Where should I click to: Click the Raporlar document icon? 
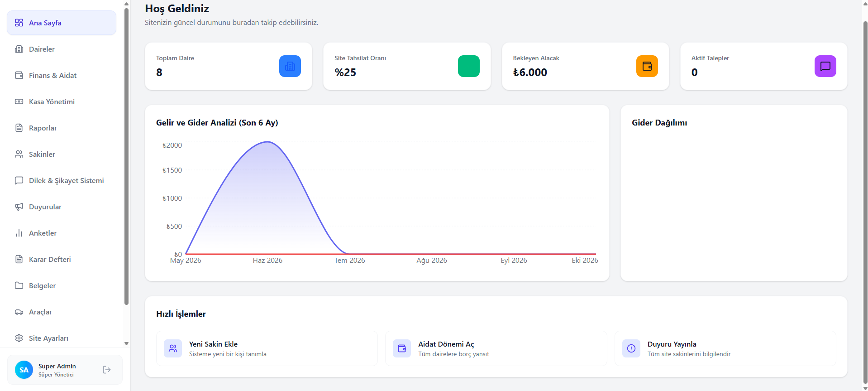(19, 128)
